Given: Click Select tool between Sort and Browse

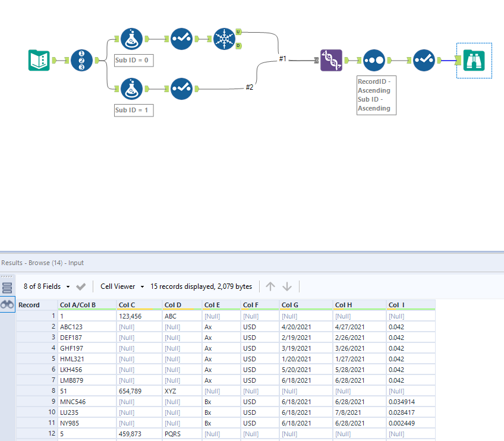Looking at the screenshot, I should click(424, 60).
